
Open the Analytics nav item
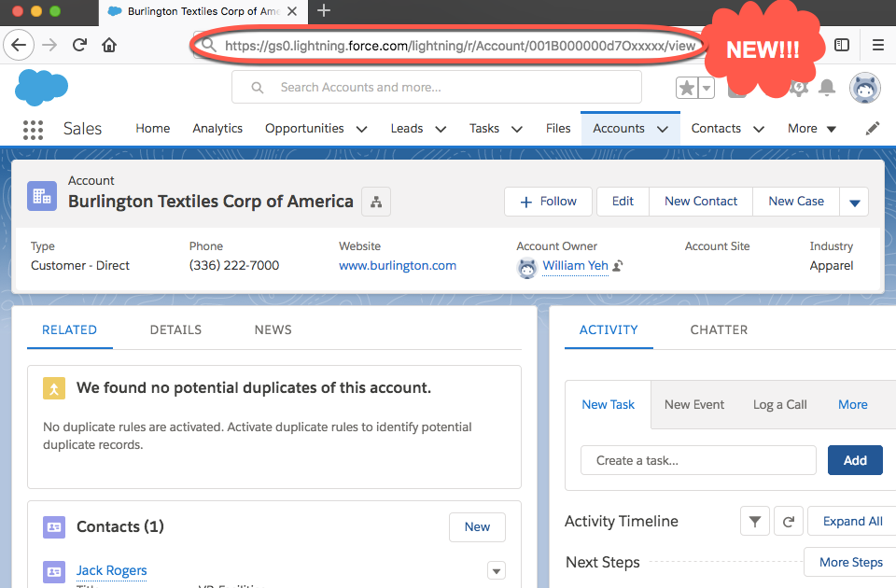[x=217, y=129]
